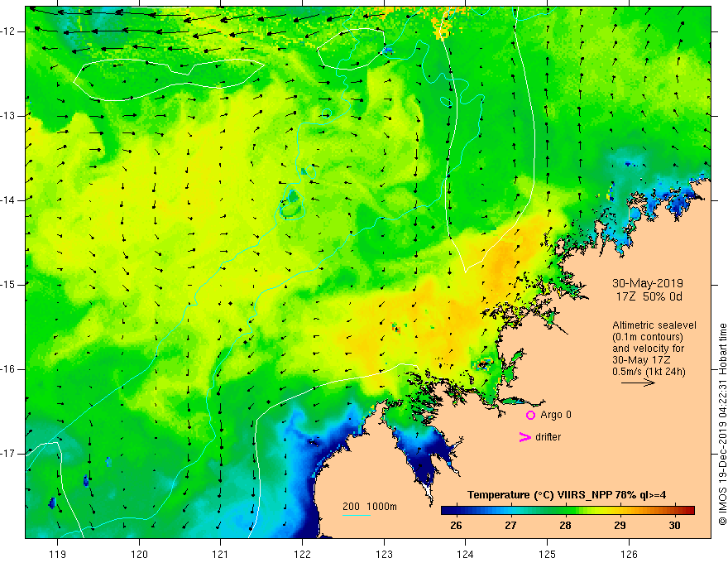Click longitude axis label 125
728x563 pixels.
(x=548, y=554)
